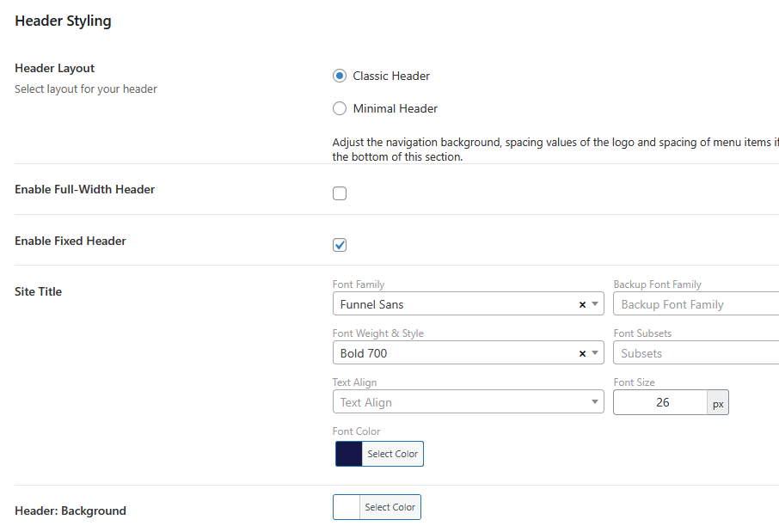Click the 'Select layout for your header' description
Image resolution: width=779 pixels, height=532 pixels.
pos(86,89)
